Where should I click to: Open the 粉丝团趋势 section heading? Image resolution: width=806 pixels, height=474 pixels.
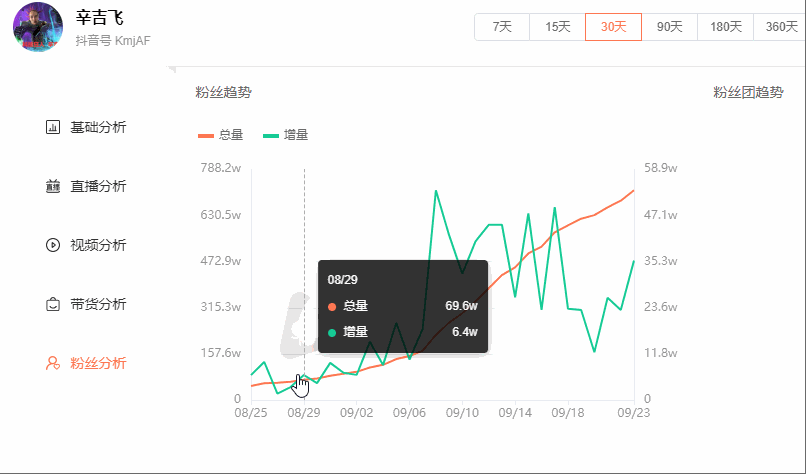[748, 93]
